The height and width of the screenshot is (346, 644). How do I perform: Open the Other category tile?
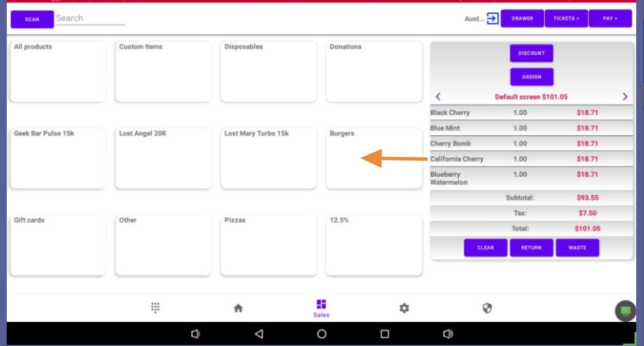tap(163, 245)
